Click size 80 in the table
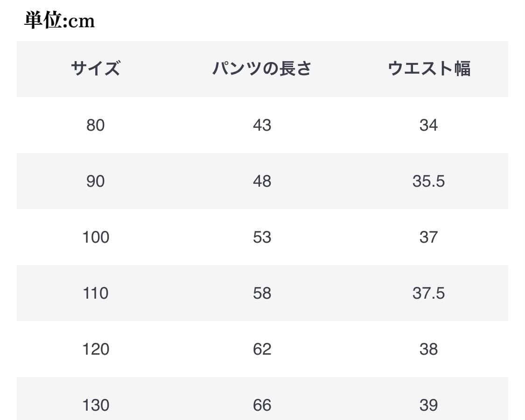 [x=96, y=125]
